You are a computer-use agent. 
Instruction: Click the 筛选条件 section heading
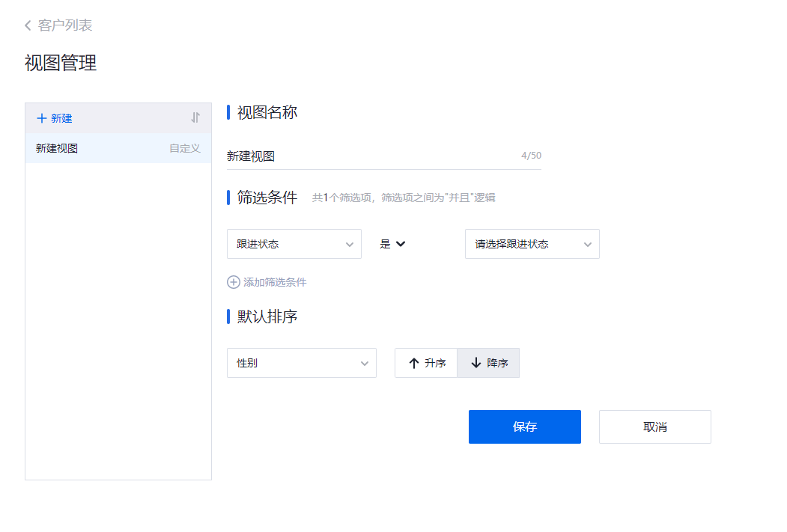tap(267, 198)
